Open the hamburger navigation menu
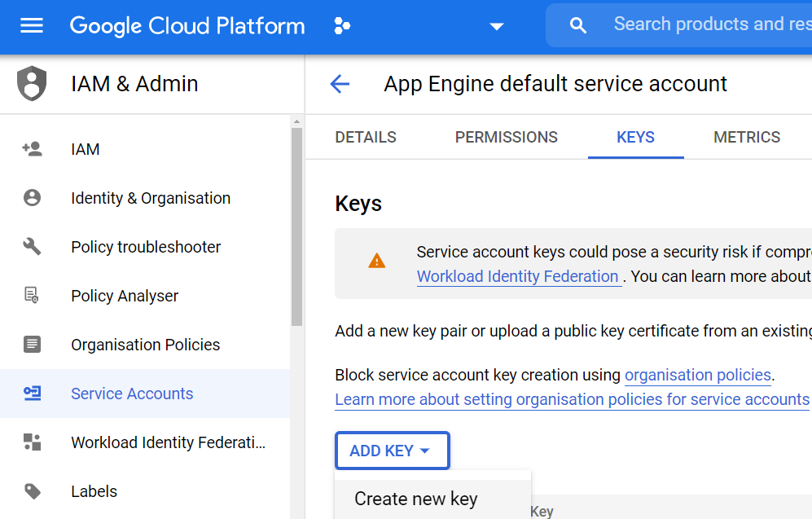This screenshot has width=812, height=519. 32,25
